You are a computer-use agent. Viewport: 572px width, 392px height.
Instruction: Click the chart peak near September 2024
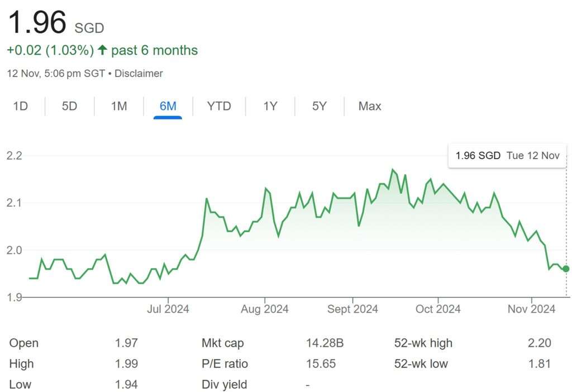(x=393, y=168)
